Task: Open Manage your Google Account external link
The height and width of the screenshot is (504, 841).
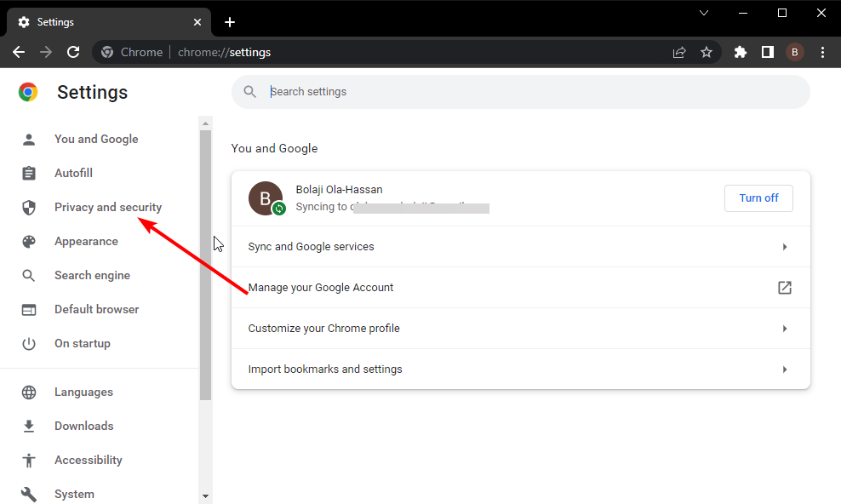Action: click(785, 288)
